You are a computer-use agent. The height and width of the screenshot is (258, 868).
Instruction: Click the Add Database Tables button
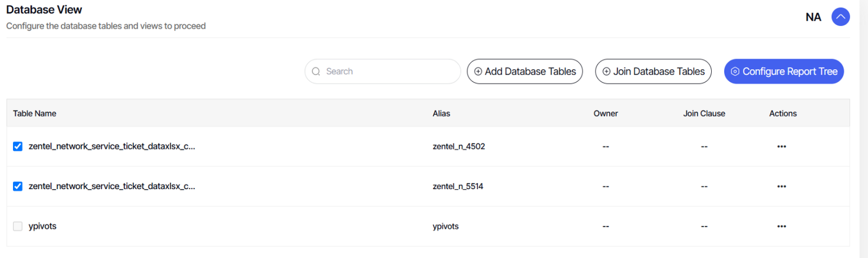(x=525, y=71)
